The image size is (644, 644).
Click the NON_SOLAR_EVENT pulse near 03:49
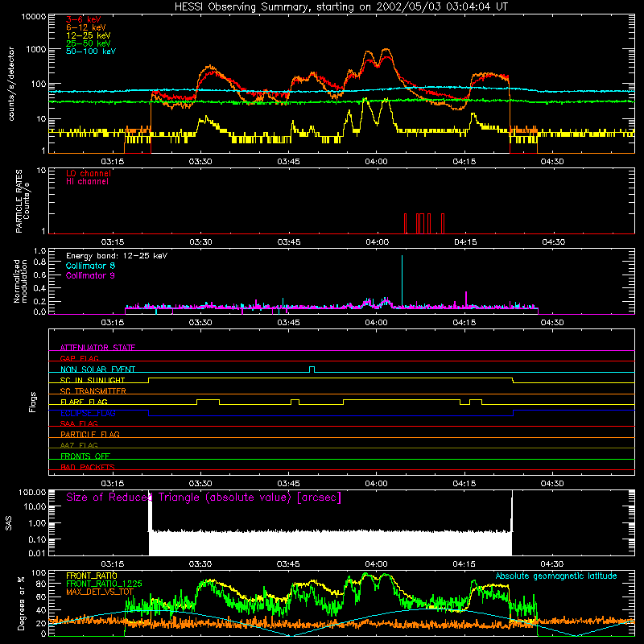312,369
